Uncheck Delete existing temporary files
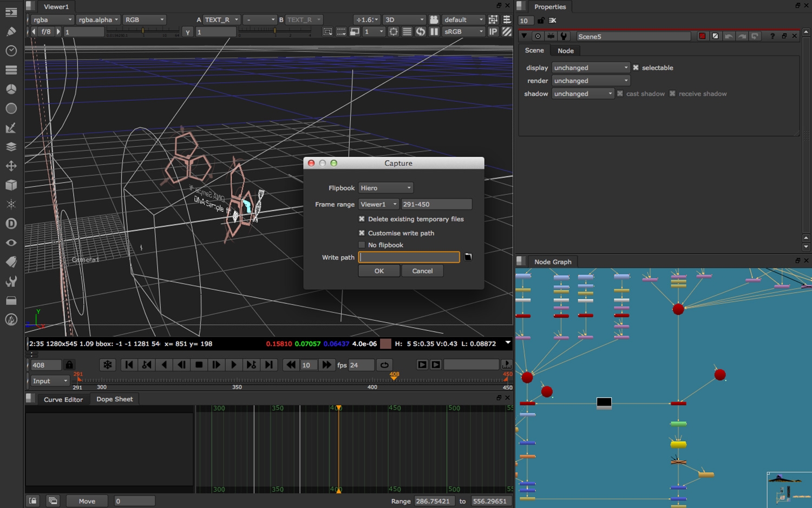This screenshot has height=508, width=812. pyautogui.click(x=362, y=219)
